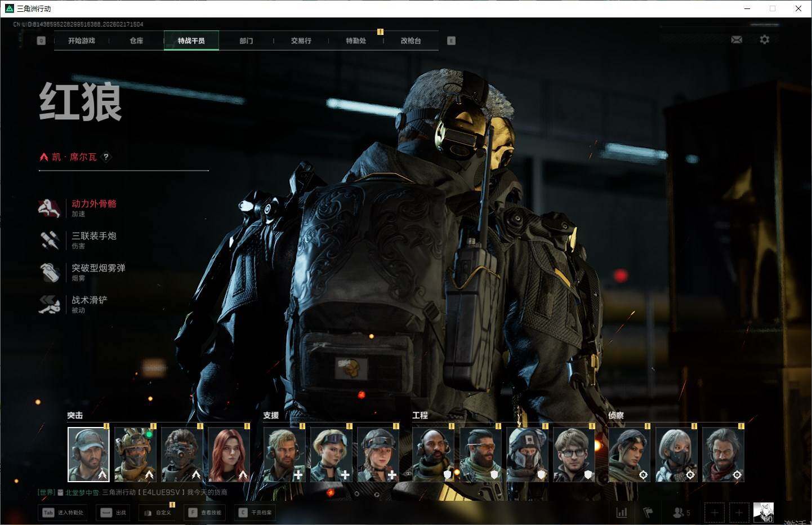Click the question mark next to 凯·席尔瓦
Image resolution: width=812 pixels, height=525 pixels.
(x=106, y=157)
